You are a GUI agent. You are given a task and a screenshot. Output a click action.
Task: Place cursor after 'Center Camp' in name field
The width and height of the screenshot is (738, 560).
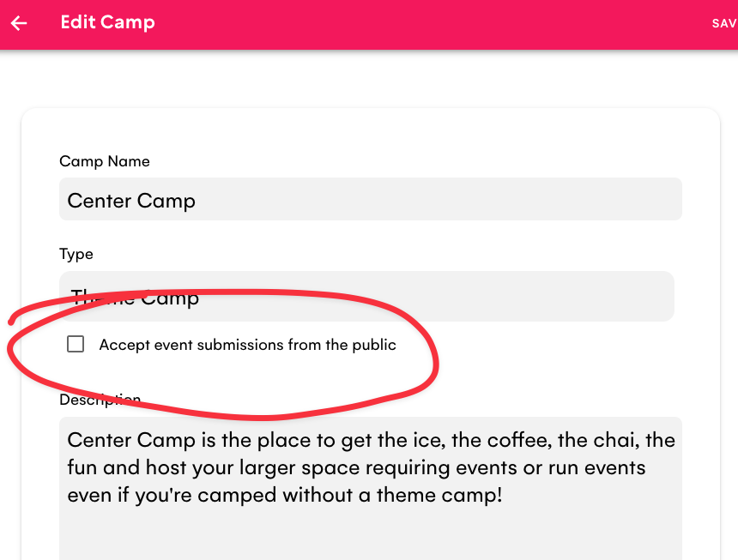point(197,200)
